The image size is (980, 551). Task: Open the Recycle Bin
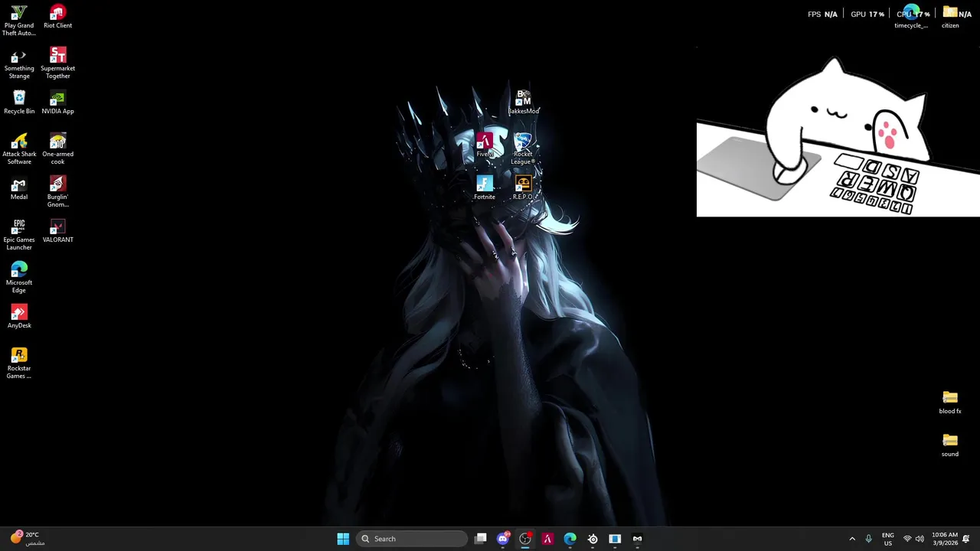tap(19, 103)
